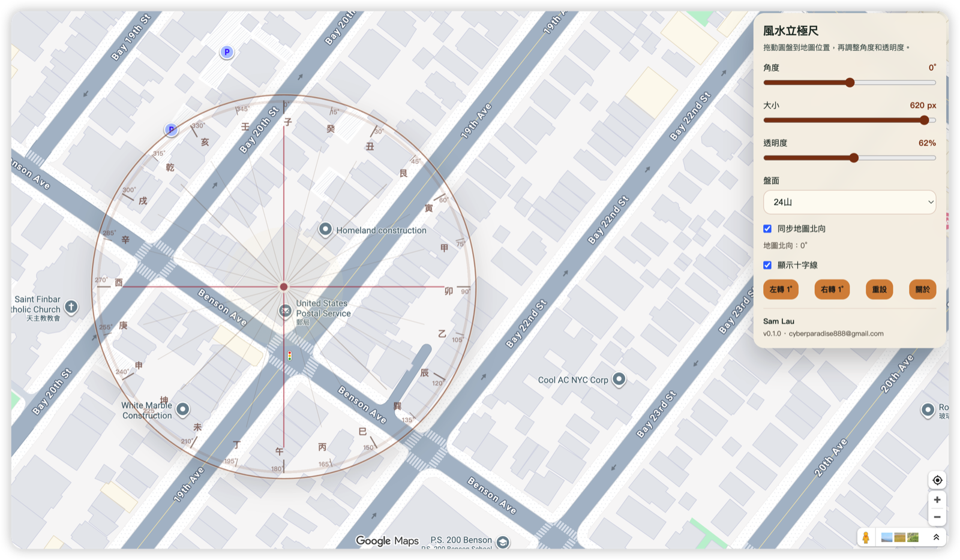Screen dimensions: 960x560
Task: Adjust the 透明度 opacity slider handle
Action: tap(854, 158)
